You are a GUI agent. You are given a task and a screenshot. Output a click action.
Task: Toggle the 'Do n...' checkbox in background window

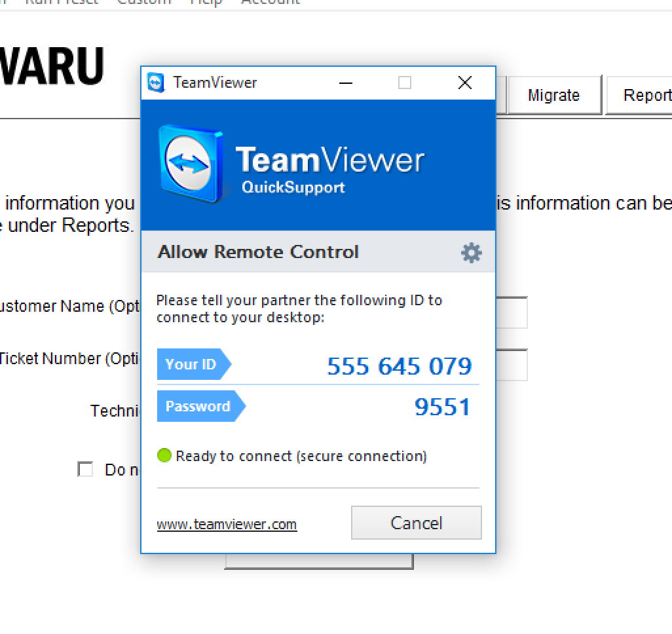tap(85, 469)
